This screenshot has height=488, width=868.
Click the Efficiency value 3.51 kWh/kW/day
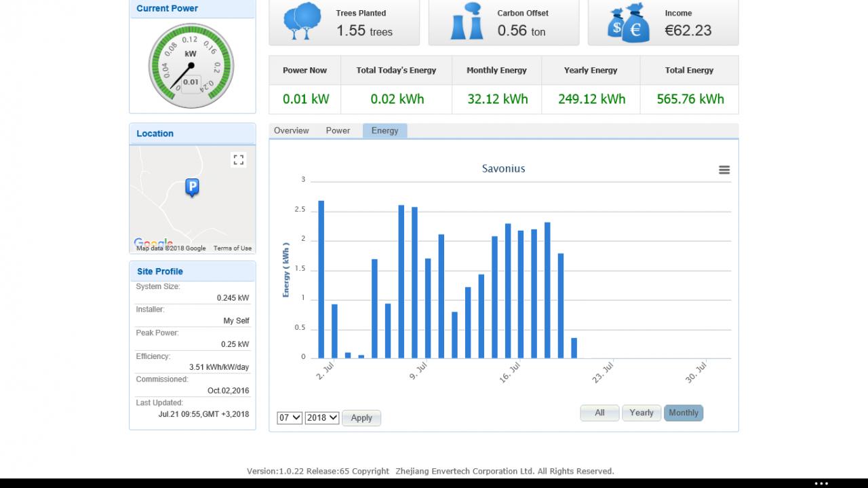[x=219, y=367]
